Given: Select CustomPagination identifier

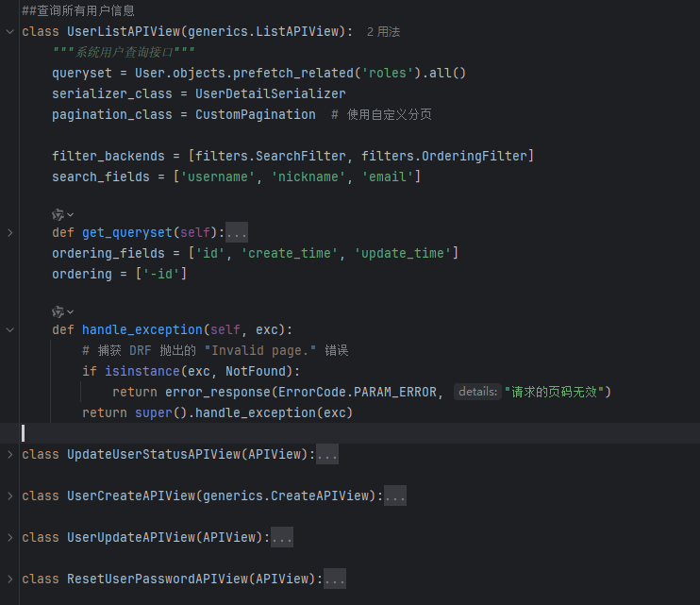Looking at the screenshot, I should 256,115.
